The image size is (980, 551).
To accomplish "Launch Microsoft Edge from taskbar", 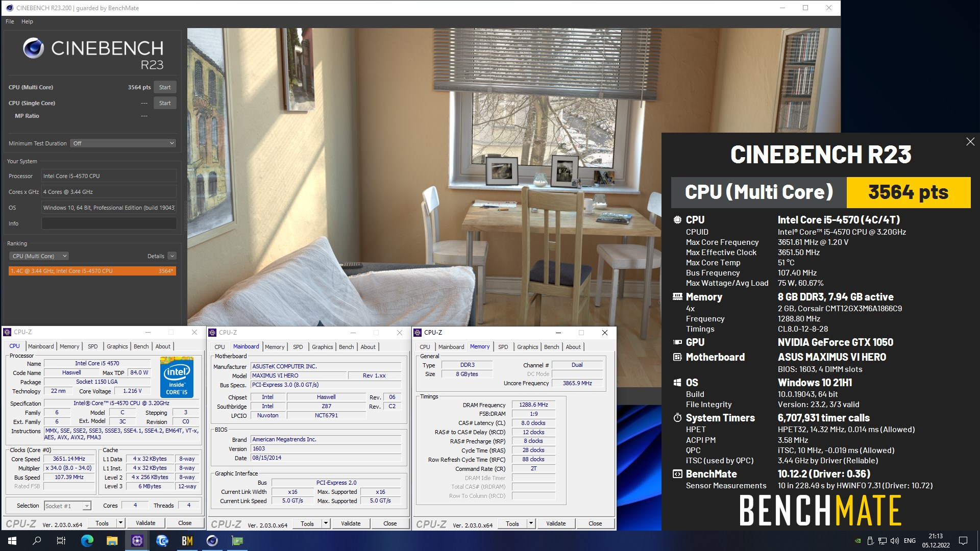I will click(87, 541).
